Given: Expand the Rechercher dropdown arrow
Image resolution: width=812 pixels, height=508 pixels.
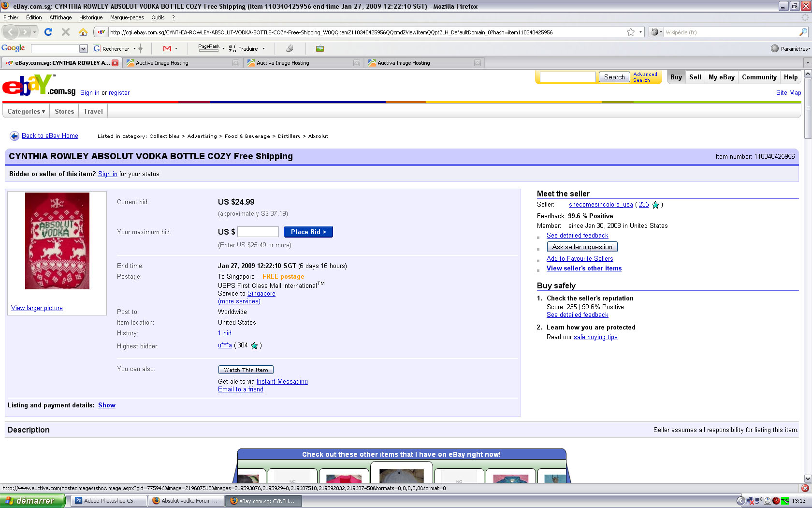Looking at the screenshot, I should tap(134, 48).
